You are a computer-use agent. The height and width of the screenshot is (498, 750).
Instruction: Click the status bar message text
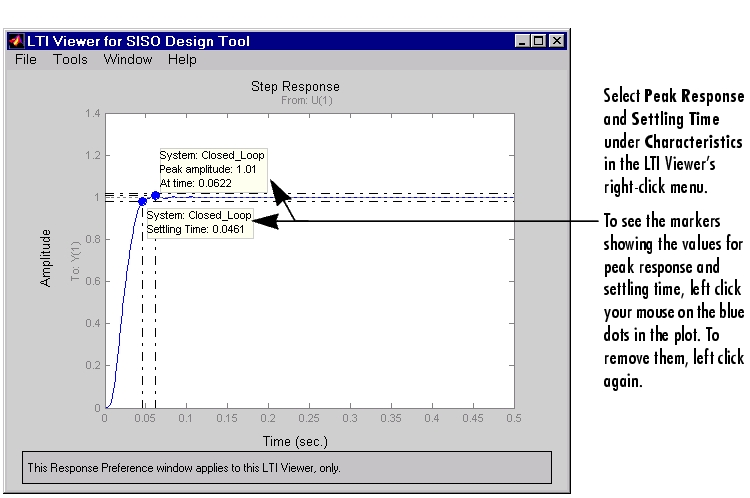[x=184, y=468]
